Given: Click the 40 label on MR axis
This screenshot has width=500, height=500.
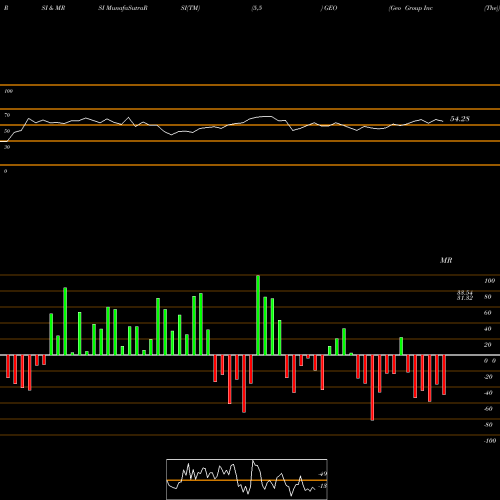Looking at the screenshot, I should coord(488,329).
